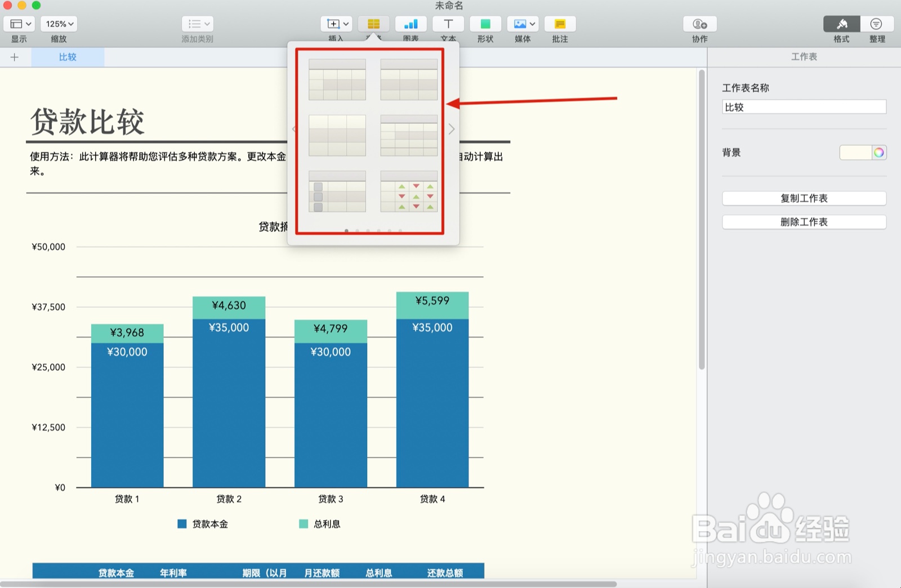Click the right chevron in template popover
The width and height of the screenshot is (901, 588).
click(450, 129)
